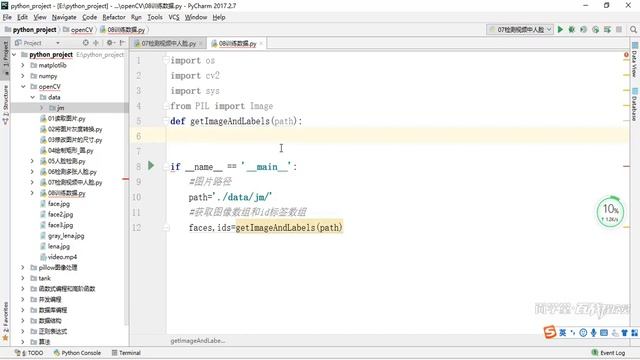Collapse the python_project root node
Screen dimensions: 640x360
click(14, 54)
